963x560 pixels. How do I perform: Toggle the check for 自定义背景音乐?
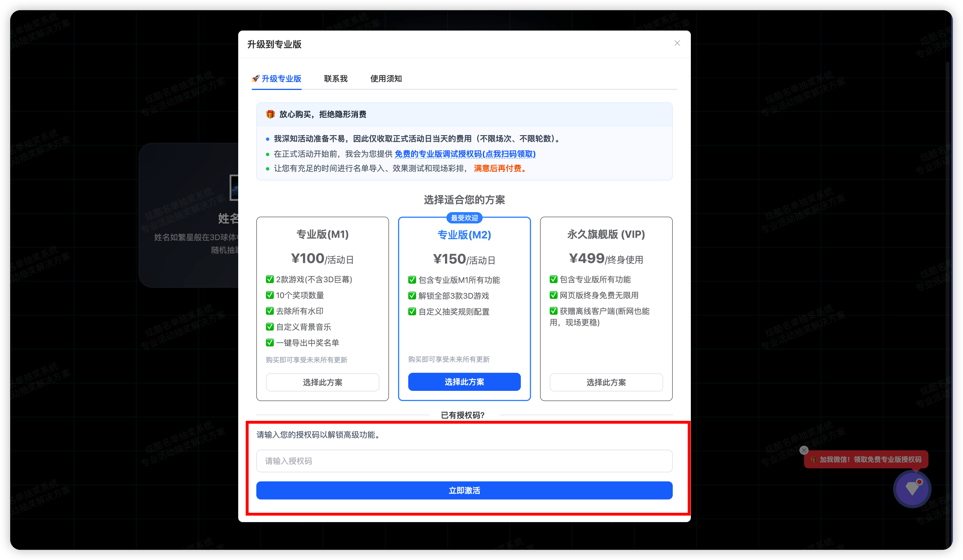269,327
